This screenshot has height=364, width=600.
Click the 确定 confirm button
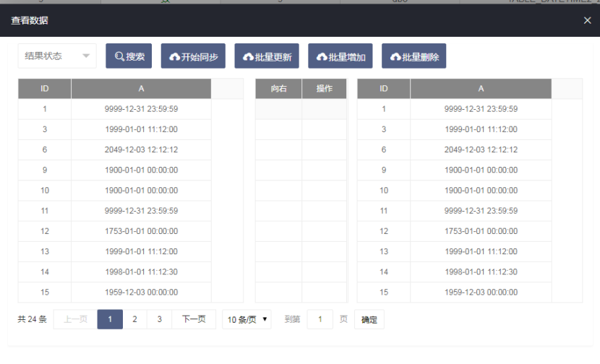[x=369, y=320]
